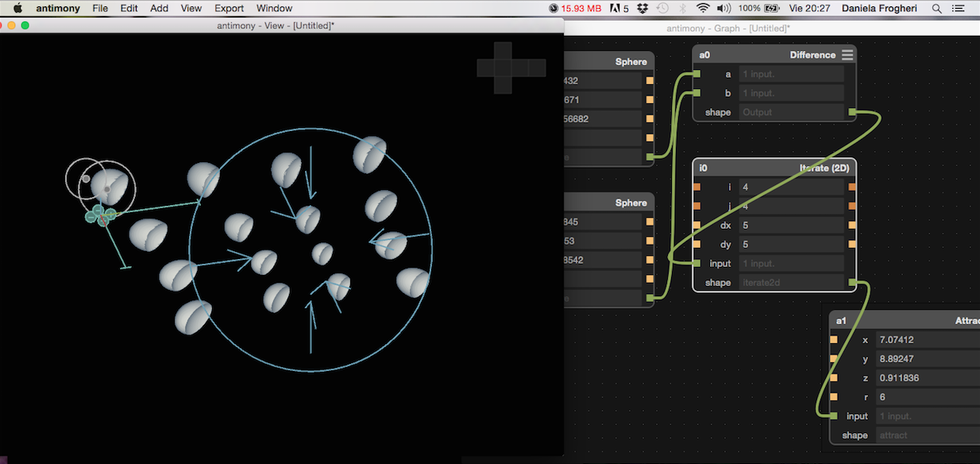The height and width of the screenshot is (464, 980).
Task: Open the Window menu
Action: click(274, 8)
